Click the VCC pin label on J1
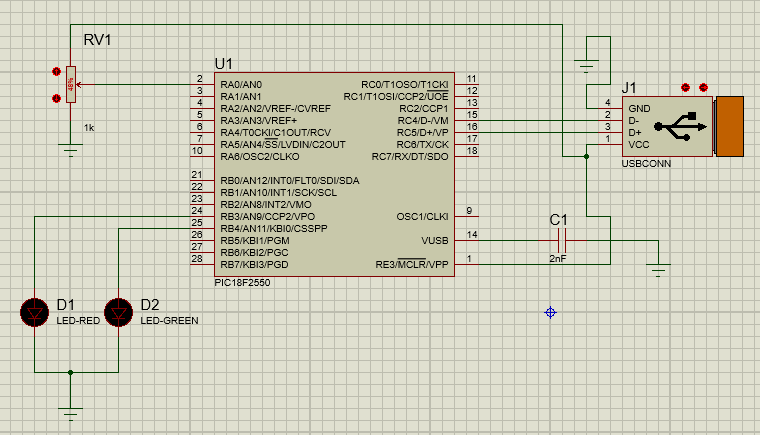Image resolution: width=760 pixels, height=435 pixels. click(639, 145)
